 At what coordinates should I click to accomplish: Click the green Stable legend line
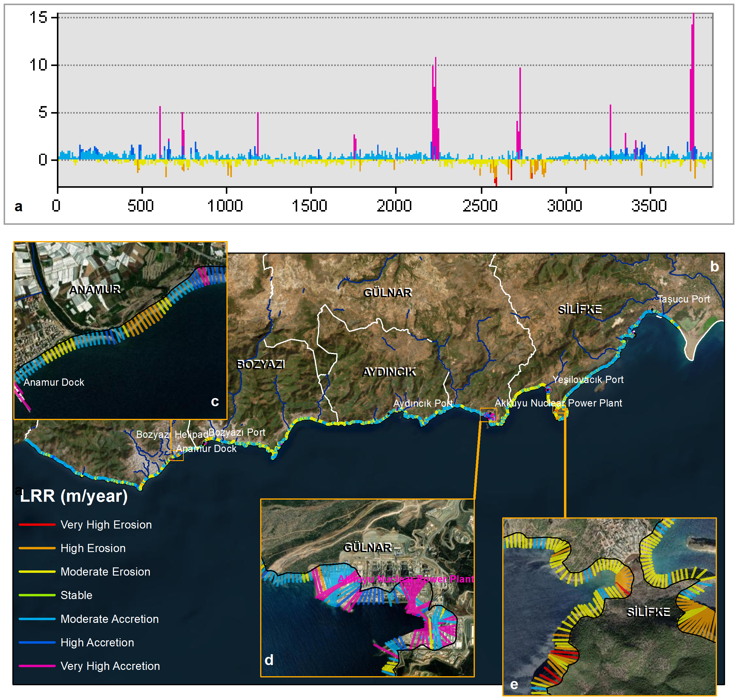click(37, 595)
